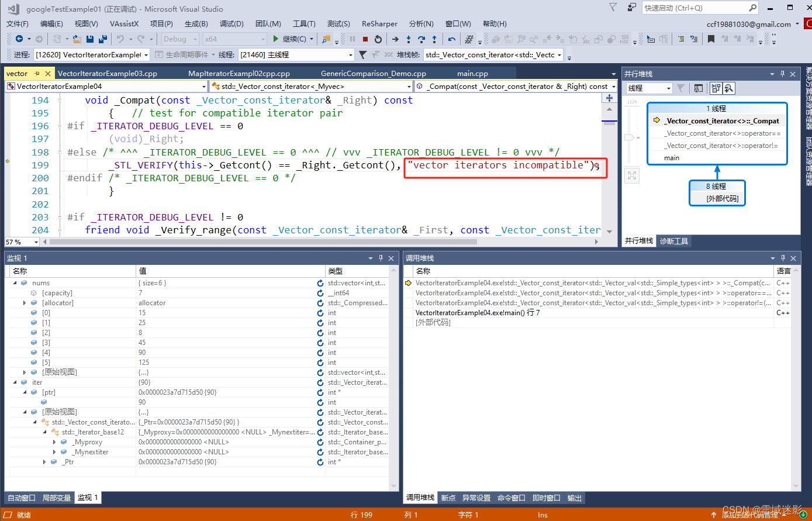This screenshot has width=812, height=521.
Task: Switch to the main.cpp tab
Action: [x=472, y=74]
